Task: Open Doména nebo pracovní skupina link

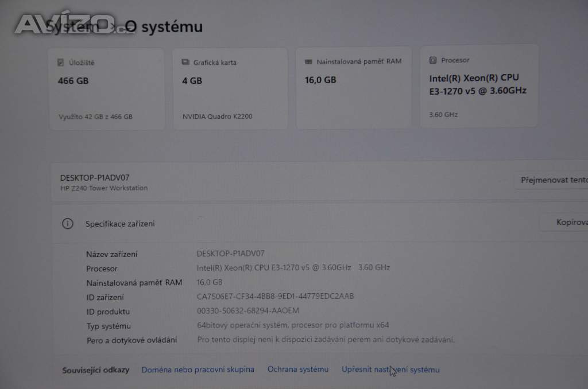Action: click(x=198, y=369)
